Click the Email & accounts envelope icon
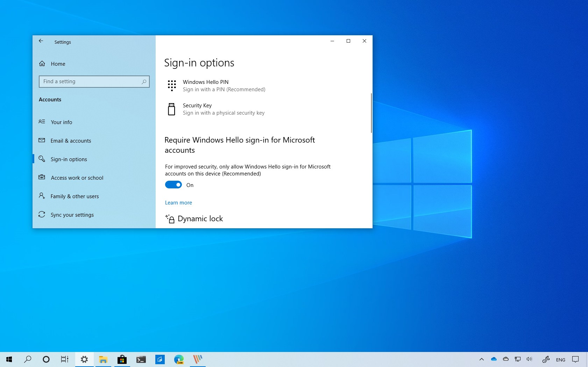588x367 pixels. 42,140
